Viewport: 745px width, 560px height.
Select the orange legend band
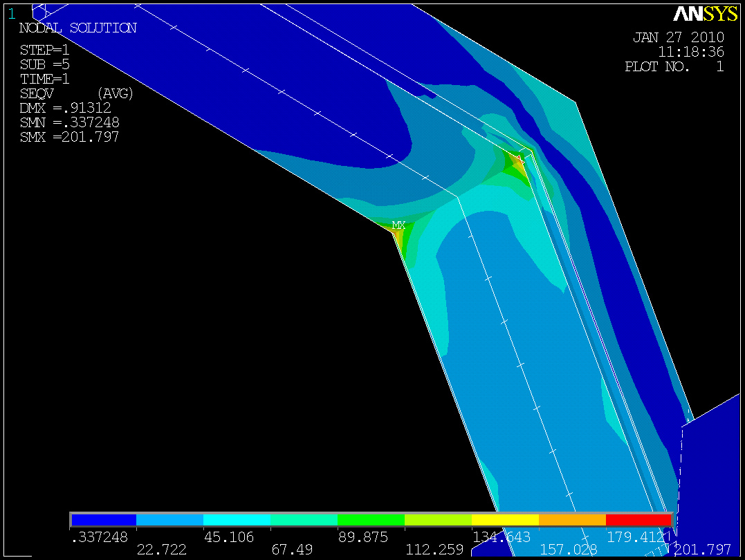(573, 520)
